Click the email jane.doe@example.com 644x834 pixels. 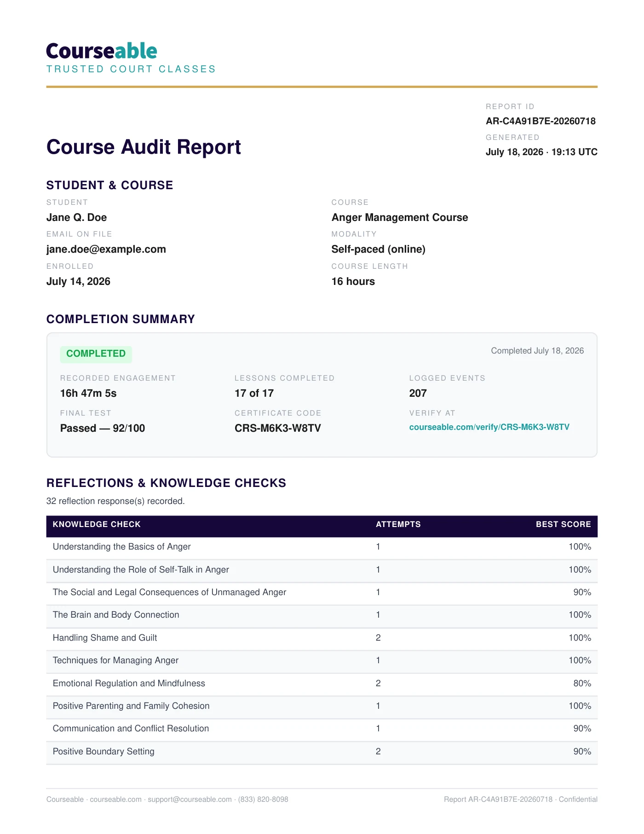click(x=106, y=249)
